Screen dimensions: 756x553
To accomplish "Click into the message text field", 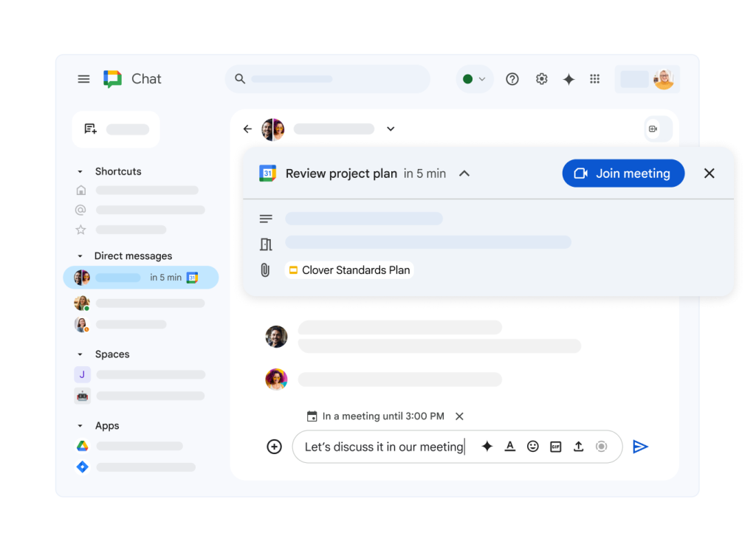I will pos(384,447).
